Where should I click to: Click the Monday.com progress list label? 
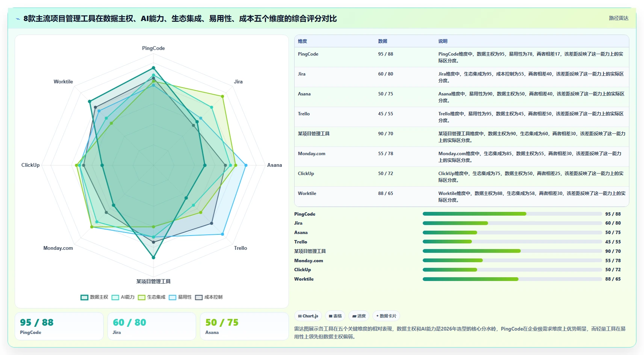tap(308, 261)
